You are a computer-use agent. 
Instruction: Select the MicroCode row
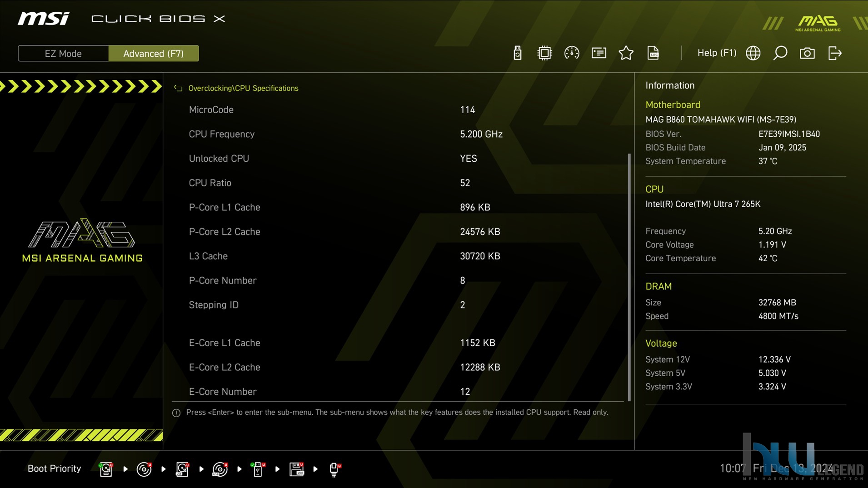(399, 110)
